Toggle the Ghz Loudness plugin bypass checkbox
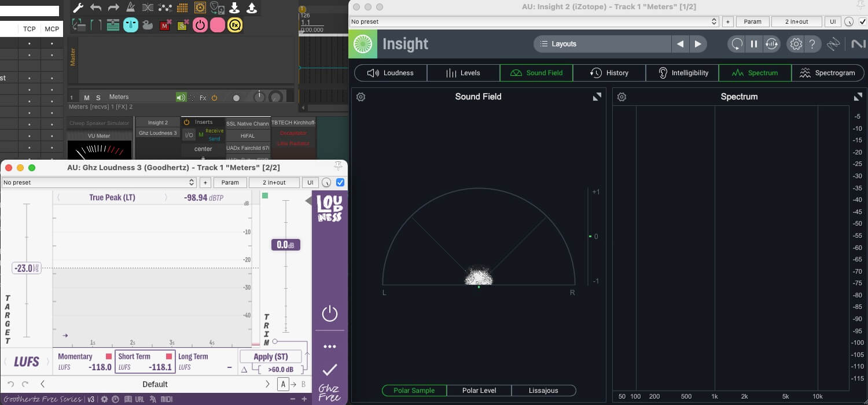This screenshot has width=868, height=405. pyautogui.click(x=340, y=182)
